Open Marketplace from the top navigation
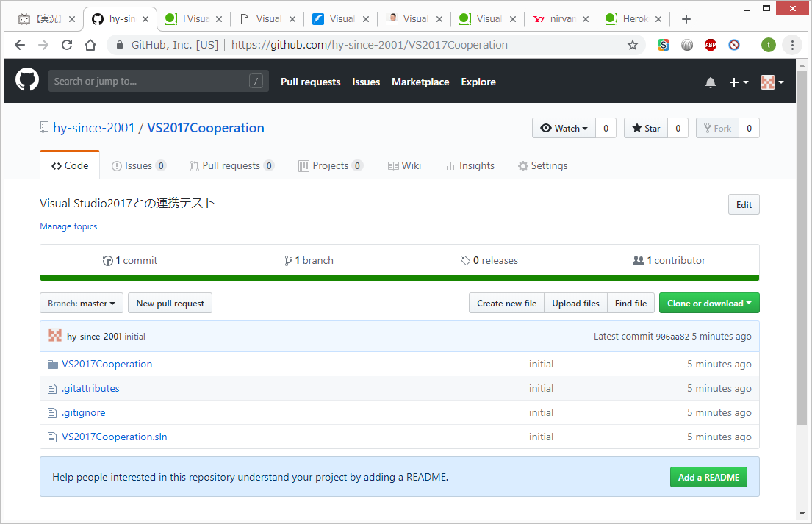This screenshot has height=524, width=812. point(420,82)
